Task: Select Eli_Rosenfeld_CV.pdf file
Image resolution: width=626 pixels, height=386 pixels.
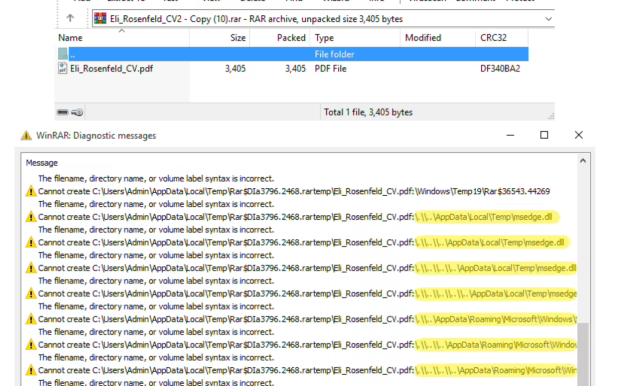Action: click(x=111, y=69)
